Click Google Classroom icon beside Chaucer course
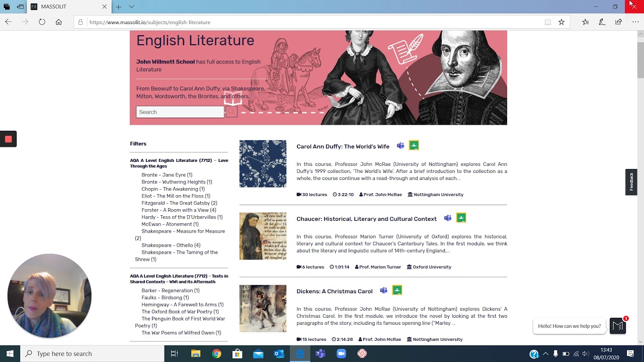Image resolution: width=644 pixels, height=362 pixels. pyautogui.click(x=461, y=218)
